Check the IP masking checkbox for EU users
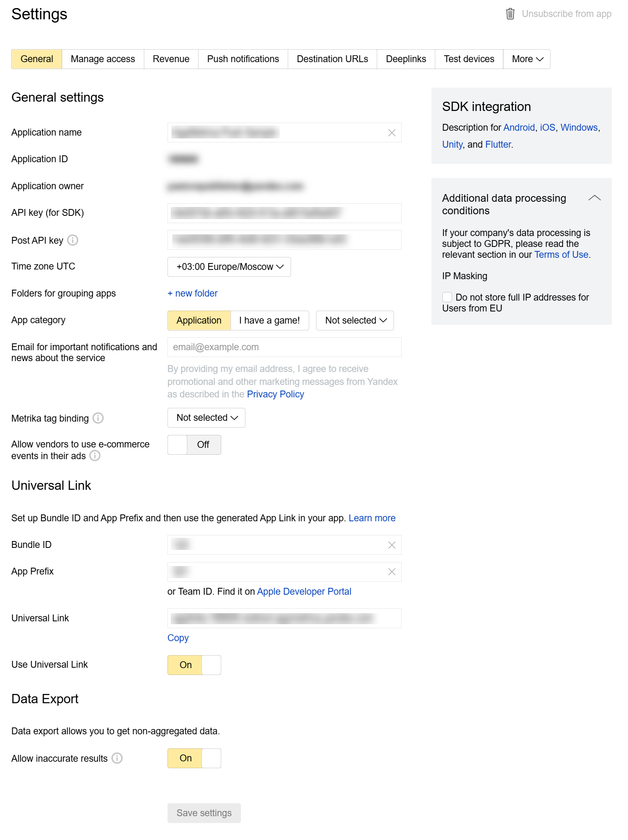 coord(447,297)
